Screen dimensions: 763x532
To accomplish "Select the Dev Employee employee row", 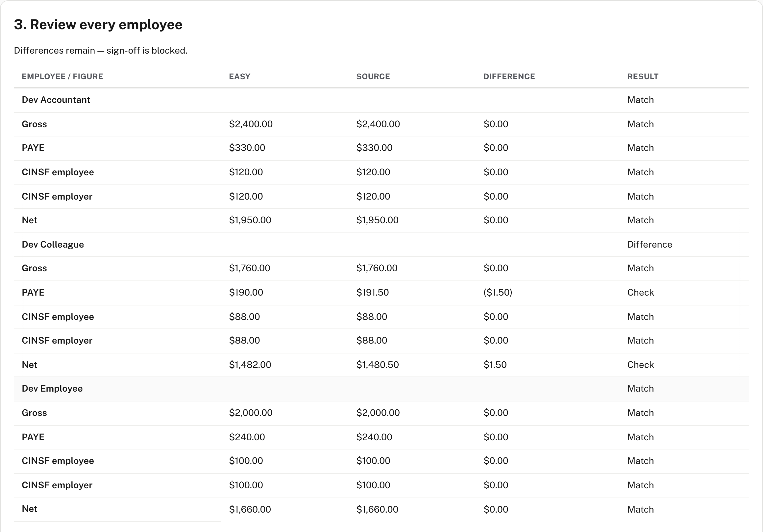I will pyautogui.click(x=381, y=389).
